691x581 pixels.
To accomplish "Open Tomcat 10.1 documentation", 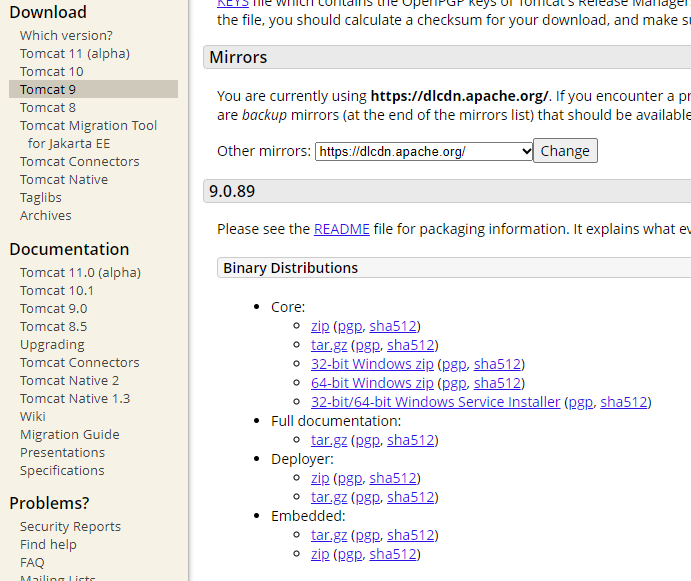I will click(x=57, y=290).
